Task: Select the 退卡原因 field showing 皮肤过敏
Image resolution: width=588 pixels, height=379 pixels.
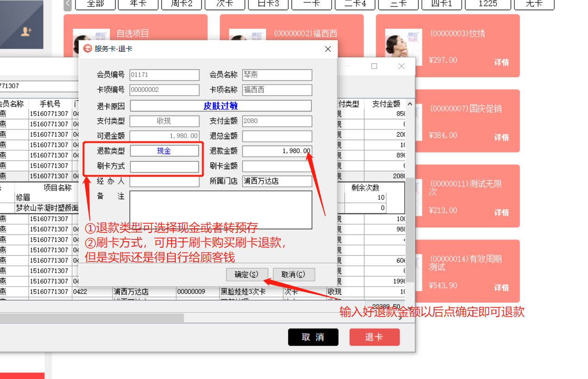Action: coord(221,106)
